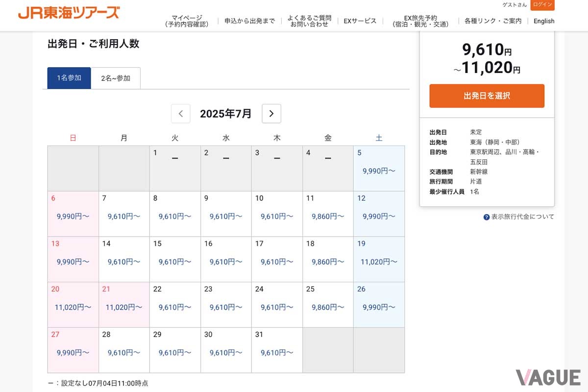
Task: Click the 土 Saturday column header
Action: (x=379, y=138)
